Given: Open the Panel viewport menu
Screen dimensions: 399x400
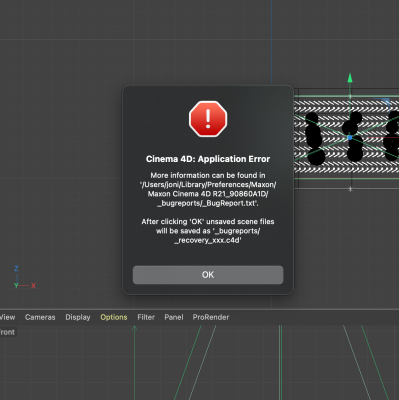Looking at the screenshot, I should pyautogui.click(x=174, y=317).
